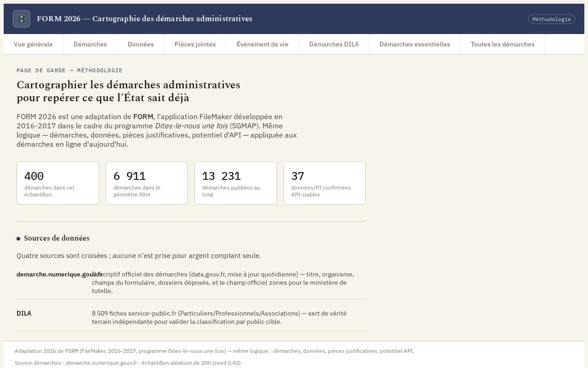The image size is (588, 368).
Task: Click the bold FORM word in intro paragraph
Action: (x=143, y=116)
